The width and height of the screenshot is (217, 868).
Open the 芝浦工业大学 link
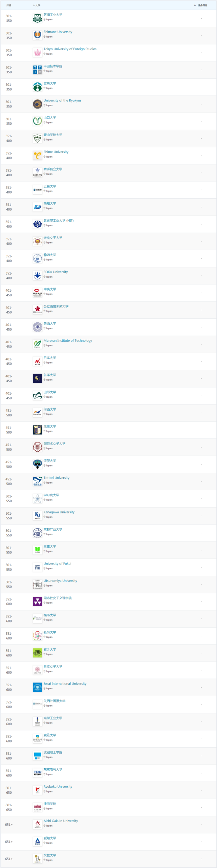[x=53, y=15]
